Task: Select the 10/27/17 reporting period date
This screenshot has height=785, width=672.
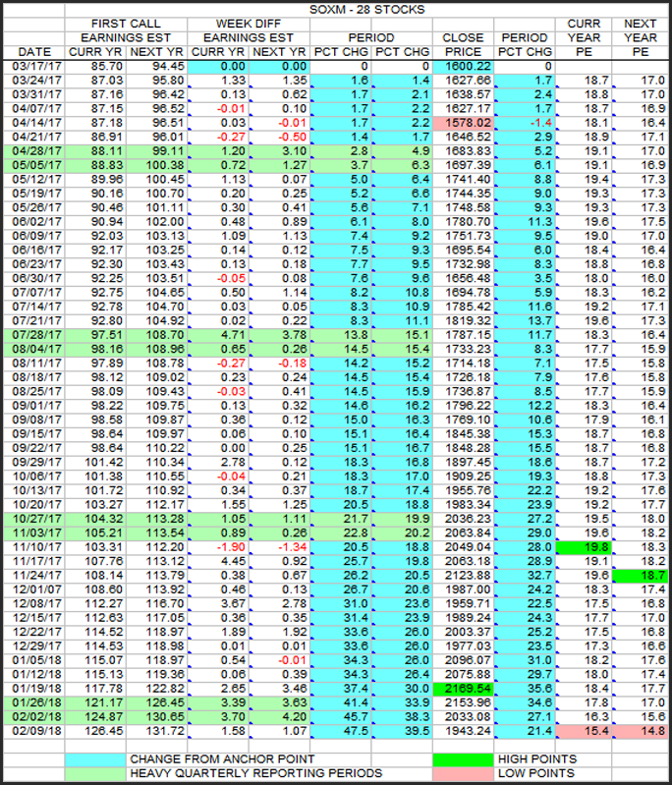Action: (x=34, y=518)
